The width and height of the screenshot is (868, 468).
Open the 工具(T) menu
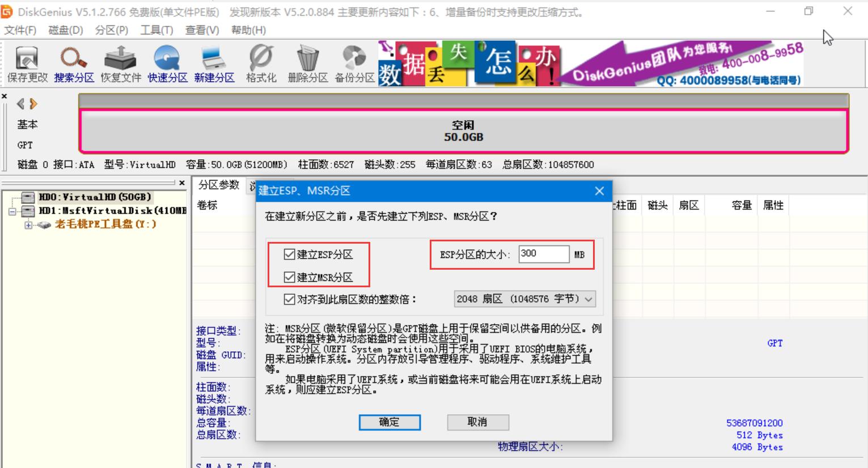coord(156,31)
